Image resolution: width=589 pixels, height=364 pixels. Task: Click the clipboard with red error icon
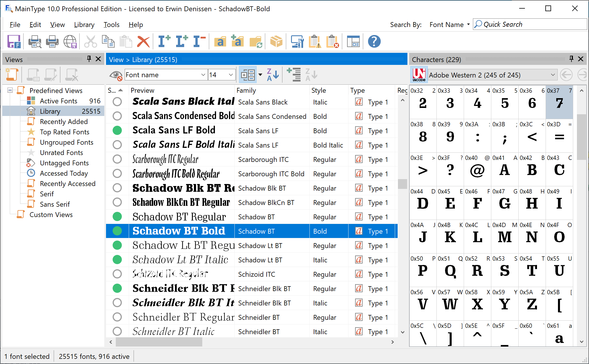click(x=332, y=42)
